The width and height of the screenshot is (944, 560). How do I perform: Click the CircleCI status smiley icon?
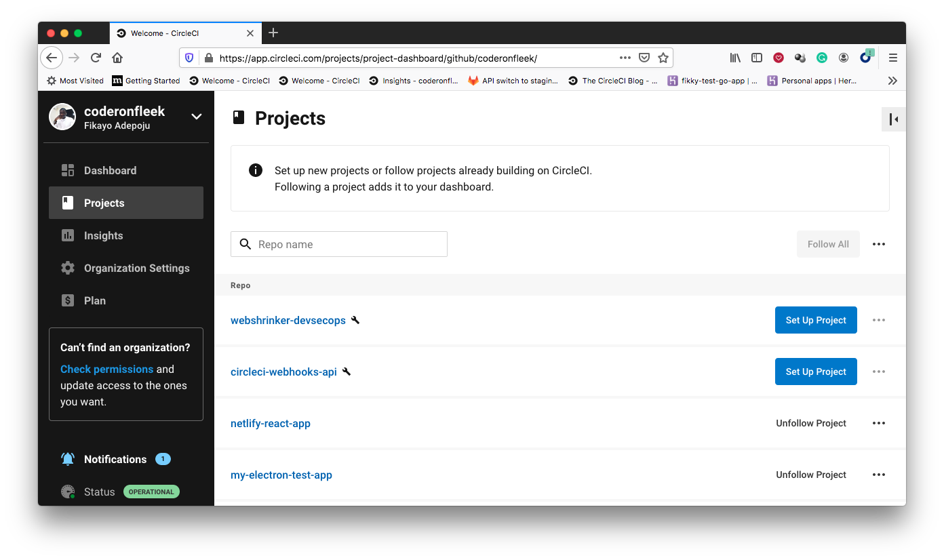[x=67, y=492]
